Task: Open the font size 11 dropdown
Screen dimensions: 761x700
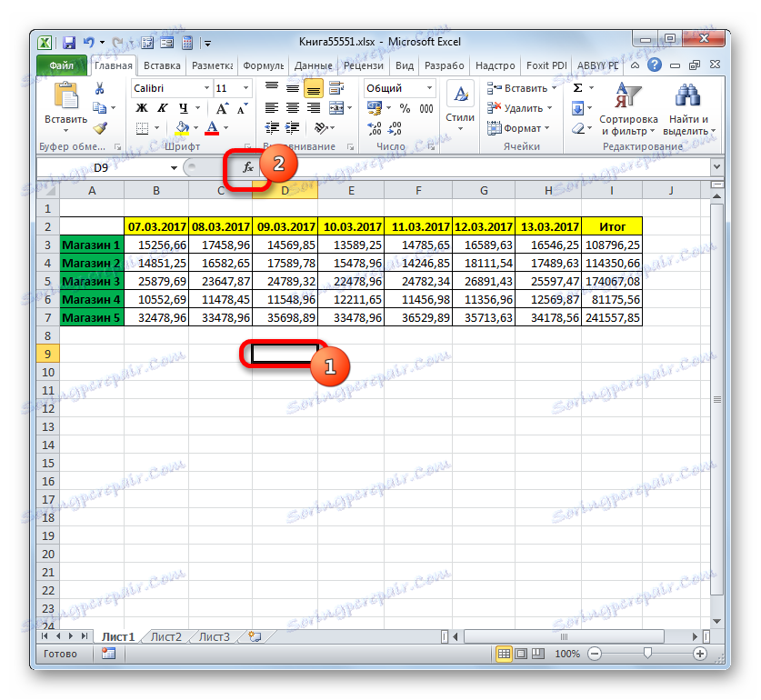Action: pos(246,88)
